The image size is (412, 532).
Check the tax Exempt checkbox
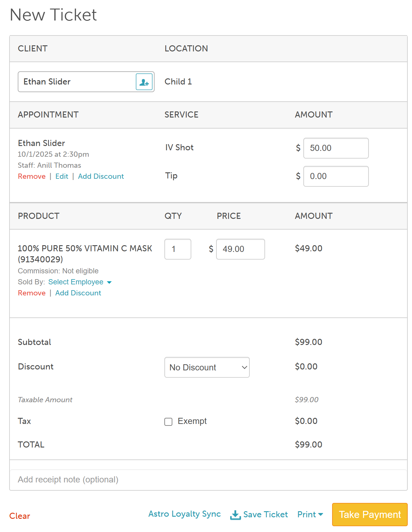[x=168, y=422]
